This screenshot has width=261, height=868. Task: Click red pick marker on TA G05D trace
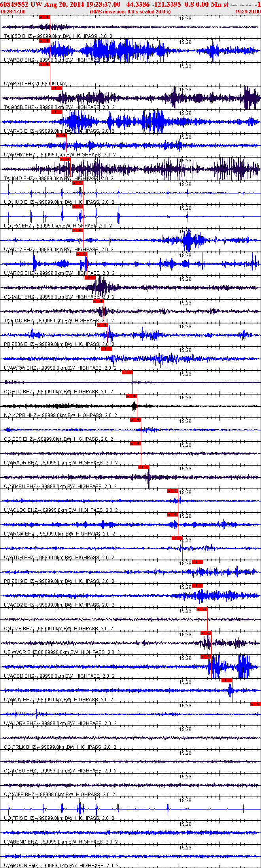[57, 88]
